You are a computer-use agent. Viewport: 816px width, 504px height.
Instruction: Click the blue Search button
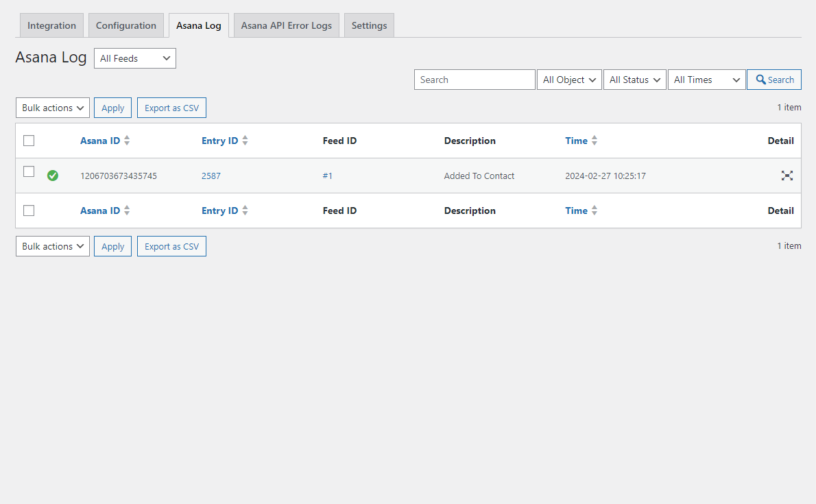click(x=774, y=80)
